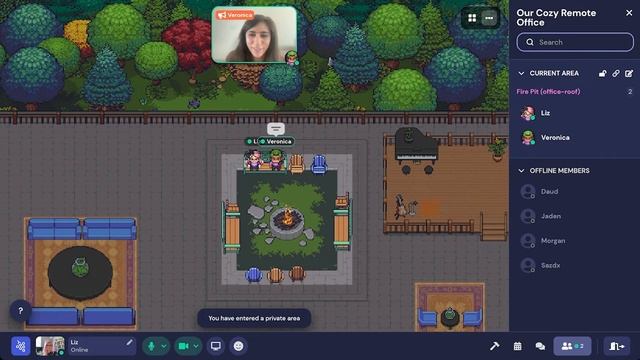The width and height of the screenshot is (640, 360).
Task: Open the calendar panel
Action: pos(518,346)
